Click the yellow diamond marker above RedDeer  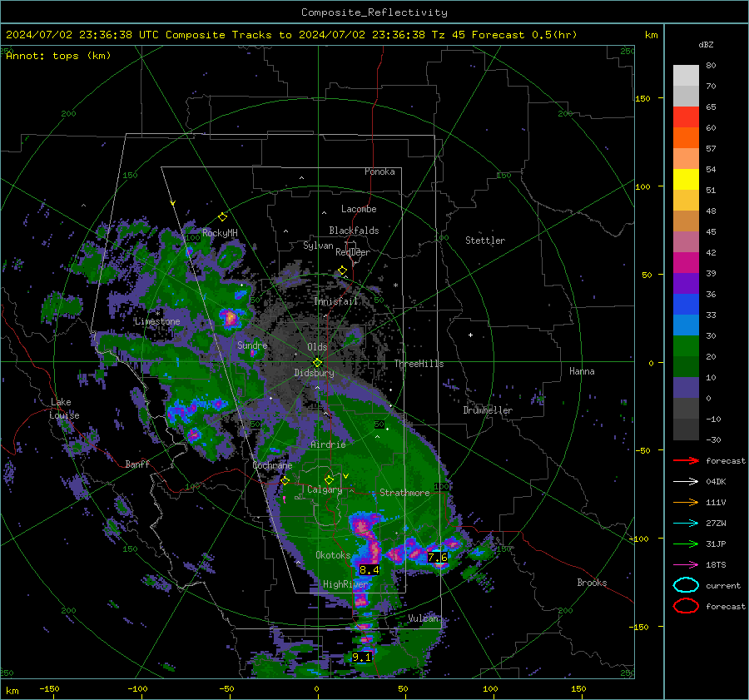(343, 271)
